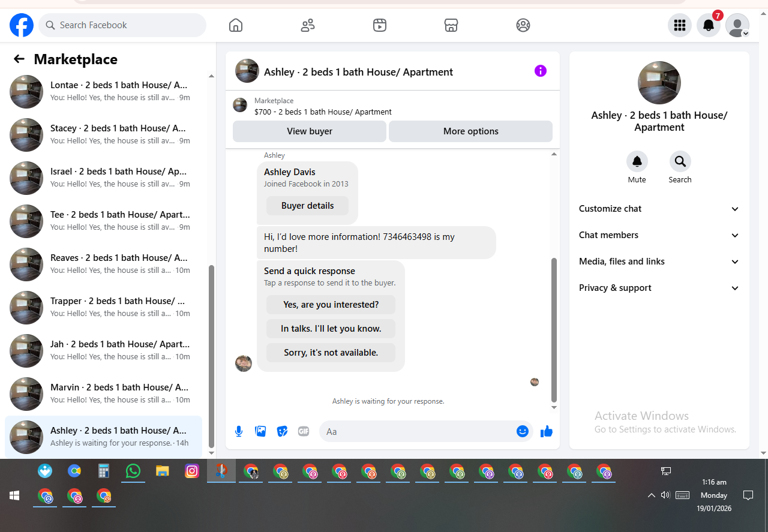Go to the Home feed icon
Viewport: 768px width, 532px height.
pos(236,25)
